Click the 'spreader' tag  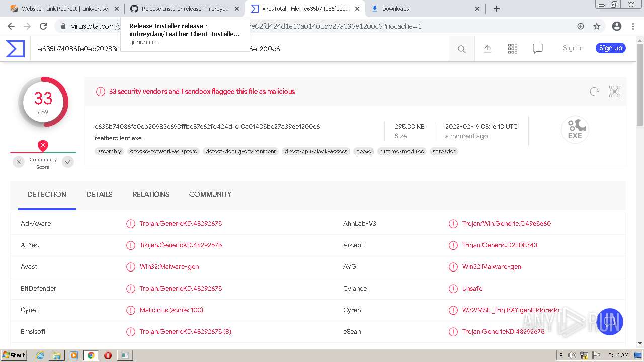point(444,151)
